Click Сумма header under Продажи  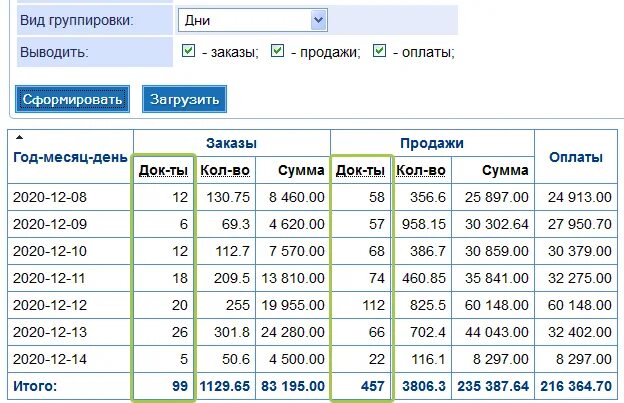coord(505,171)
